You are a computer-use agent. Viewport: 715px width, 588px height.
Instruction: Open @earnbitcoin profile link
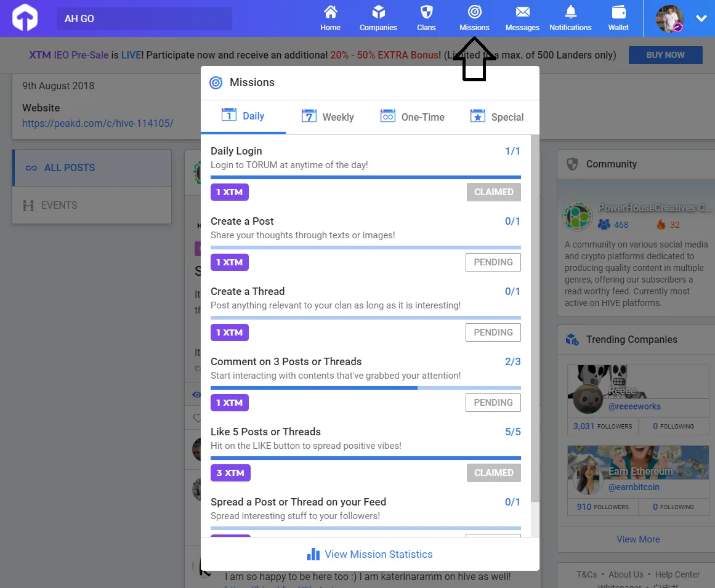coord(634,487)
